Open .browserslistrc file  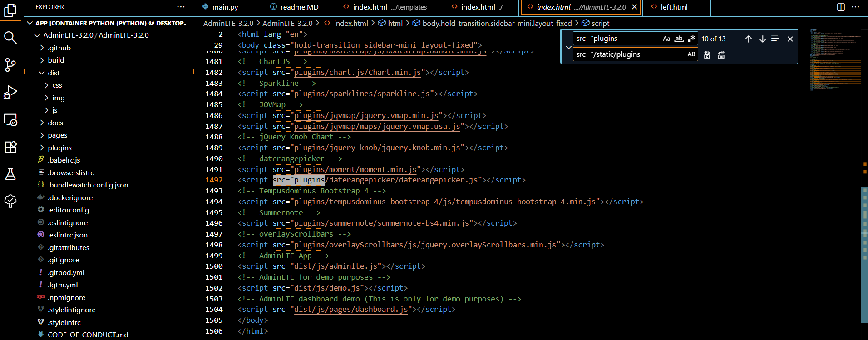109,173
